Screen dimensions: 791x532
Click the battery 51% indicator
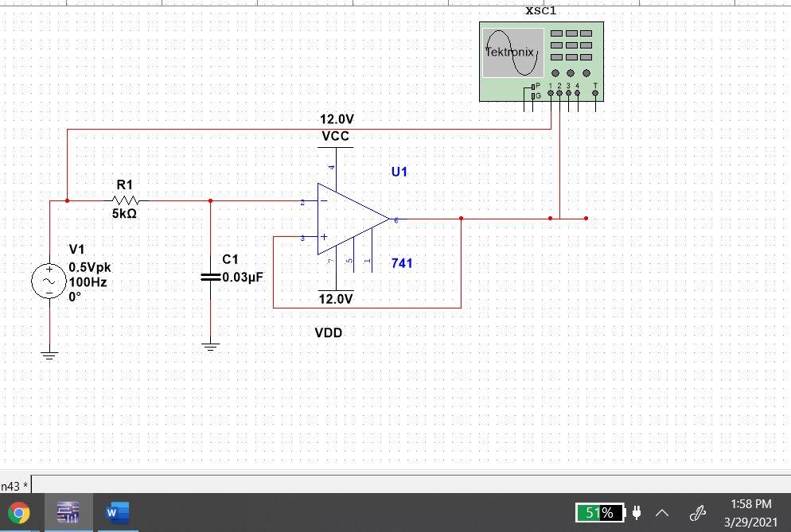pyautogui.click(x=600, y=513)
